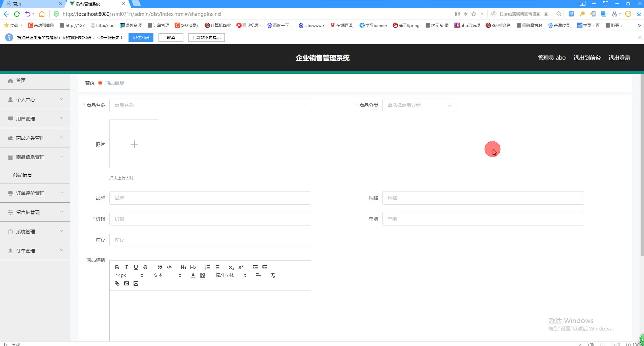644x346 pixels.
Task: Clear text formatting in the editor
Action: [273, 275]
